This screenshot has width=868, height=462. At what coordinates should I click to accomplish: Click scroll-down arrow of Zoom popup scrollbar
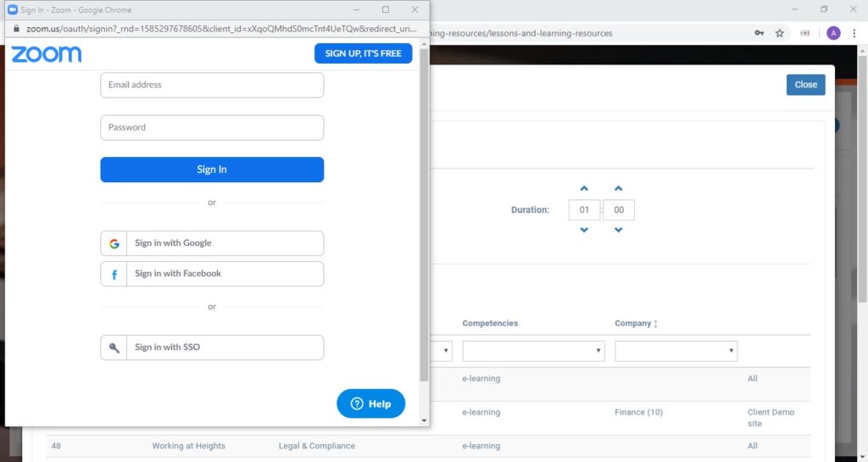(x=424, y=420)
